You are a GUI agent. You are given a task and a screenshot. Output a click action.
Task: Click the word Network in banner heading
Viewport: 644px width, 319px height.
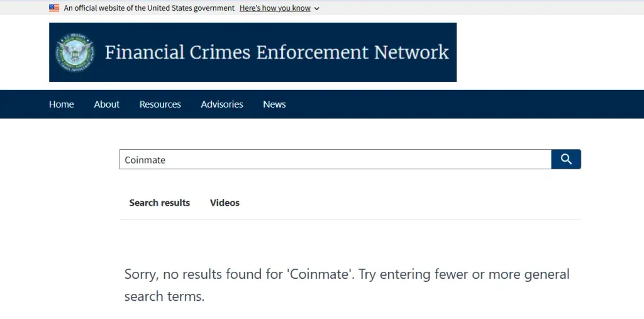point(411,52)
